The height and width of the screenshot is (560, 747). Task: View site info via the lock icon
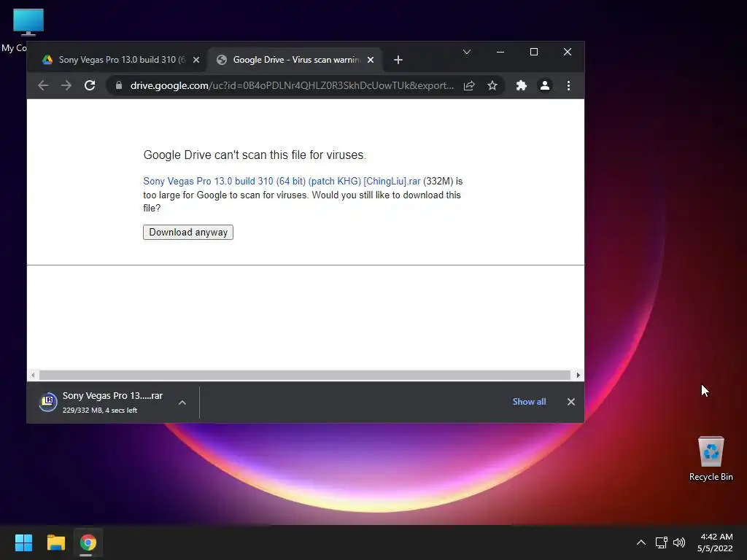[x=119, y=86]
